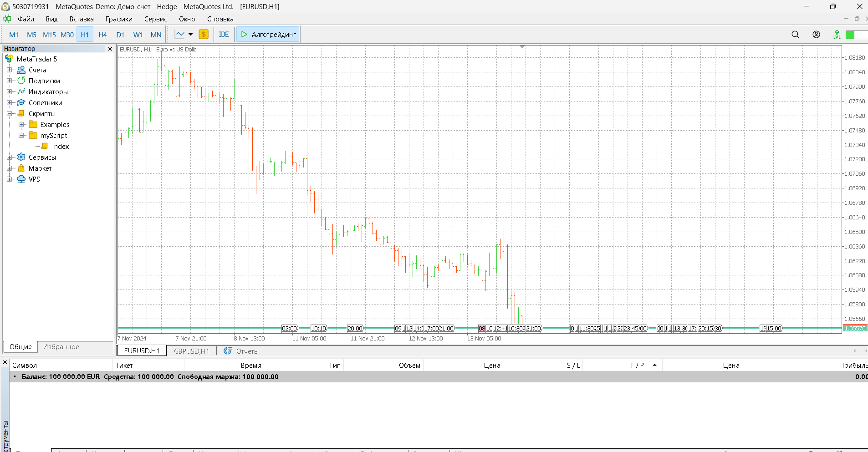This screenshot has width=868, height=452.
Task: Expand the Советники tree node
Action: coord(9,103)
